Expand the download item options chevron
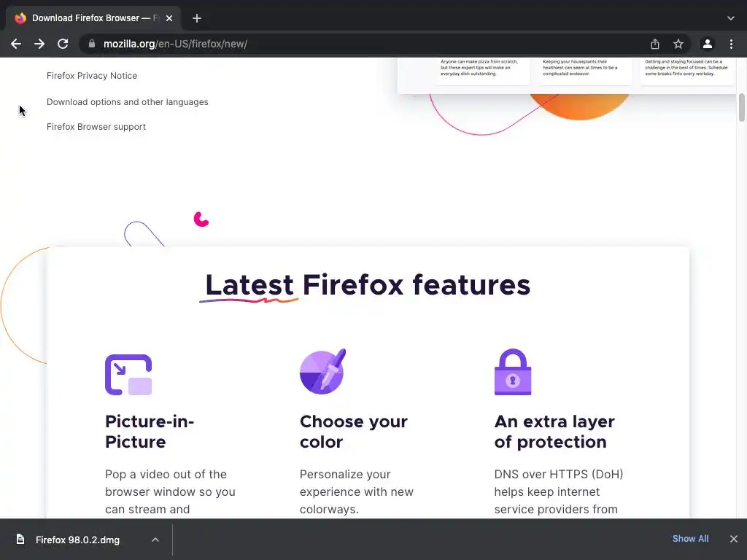Image resolution: width=747 pixels, height=560 pixels. (155, 540)
